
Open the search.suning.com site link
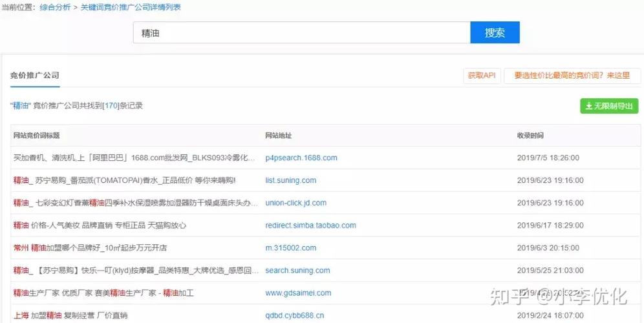297,271
